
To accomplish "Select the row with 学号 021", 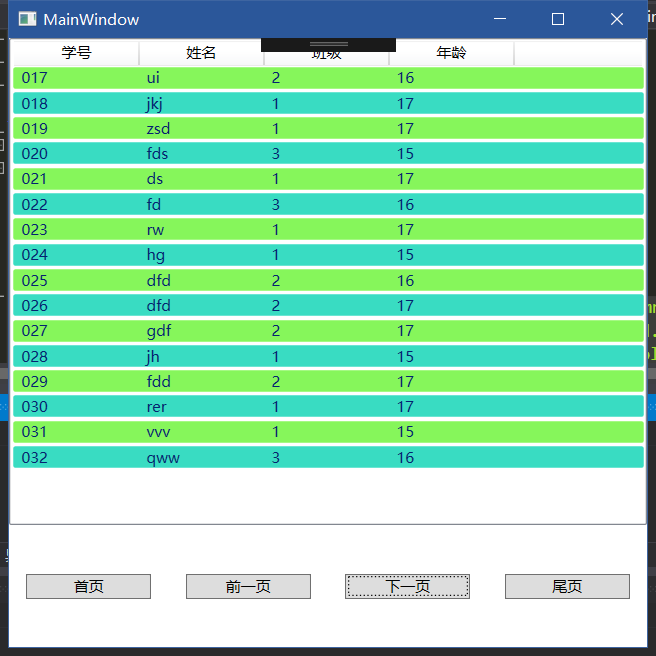I will point(328,179).
